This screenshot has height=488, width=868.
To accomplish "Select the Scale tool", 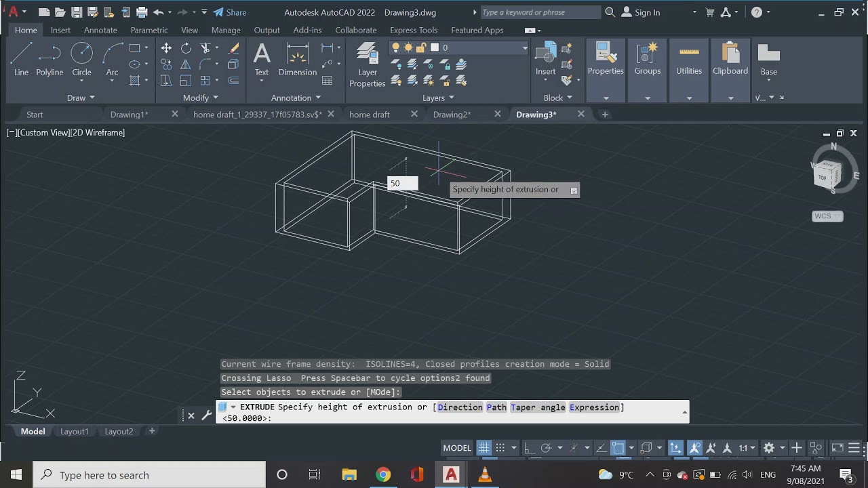I will pyautogui.click(x=186, y=81).
